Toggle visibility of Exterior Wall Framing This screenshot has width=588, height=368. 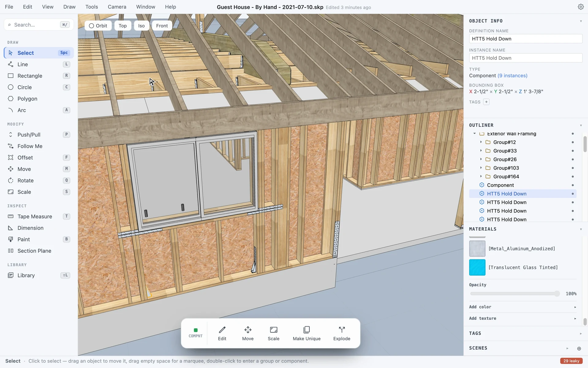573,134
